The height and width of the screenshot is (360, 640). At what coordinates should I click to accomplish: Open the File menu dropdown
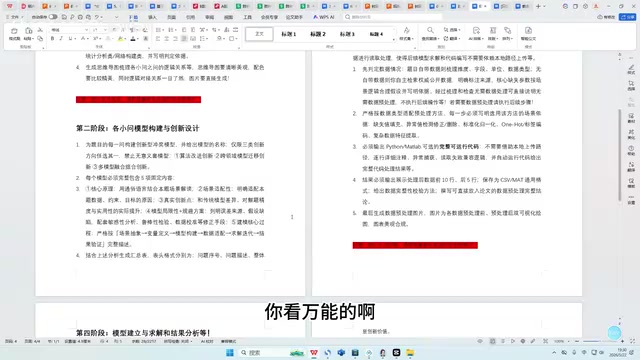pos(16,17)
